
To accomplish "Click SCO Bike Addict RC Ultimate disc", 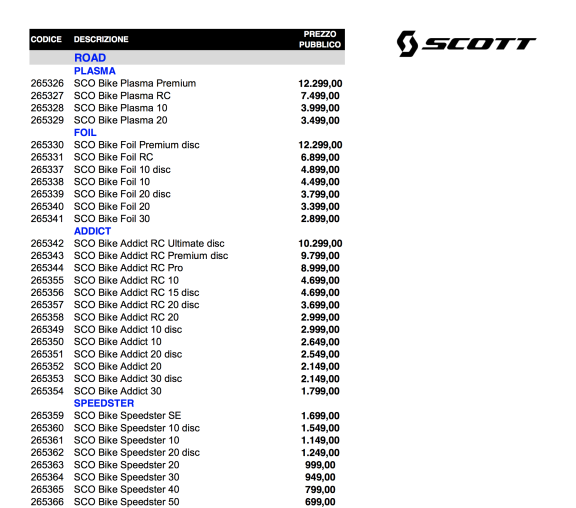I will (149, 244).
